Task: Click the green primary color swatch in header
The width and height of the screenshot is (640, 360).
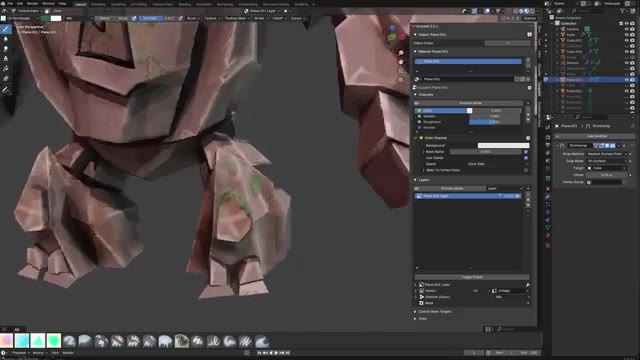Action: pos(45,18)
